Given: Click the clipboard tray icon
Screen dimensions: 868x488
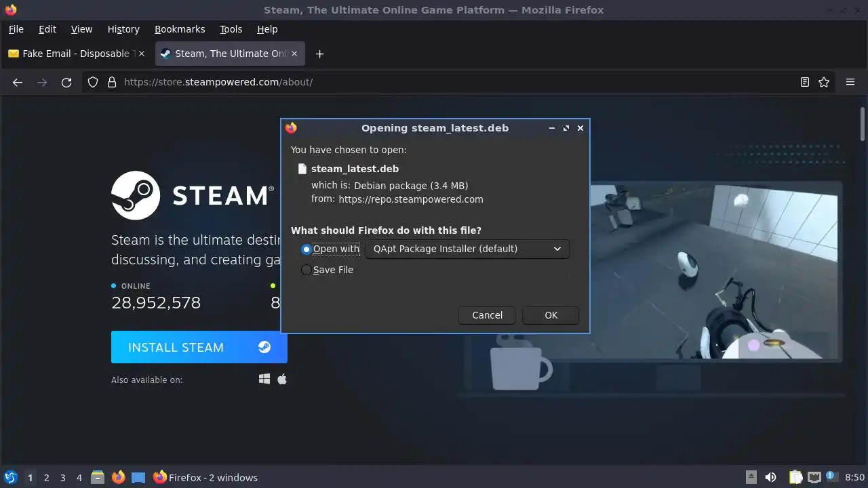Looking at the screenshot, I should click(x=795, y=477).
